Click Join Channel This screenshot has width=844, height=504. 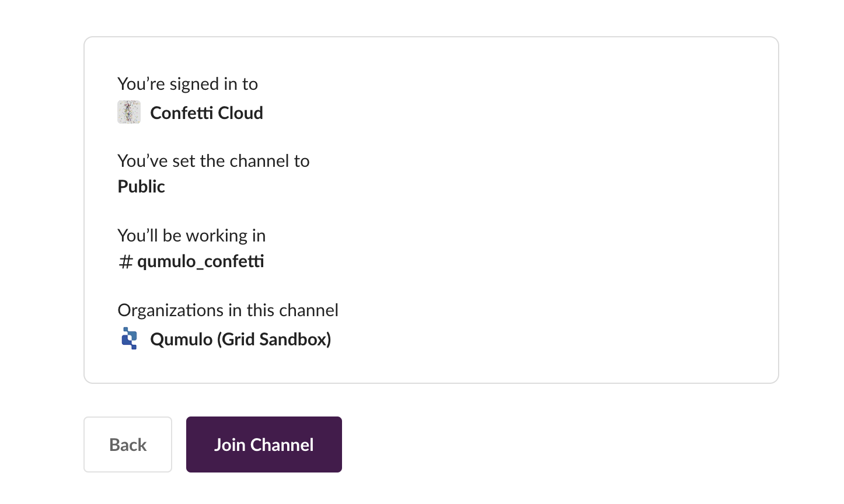click(x=264, y=444)
